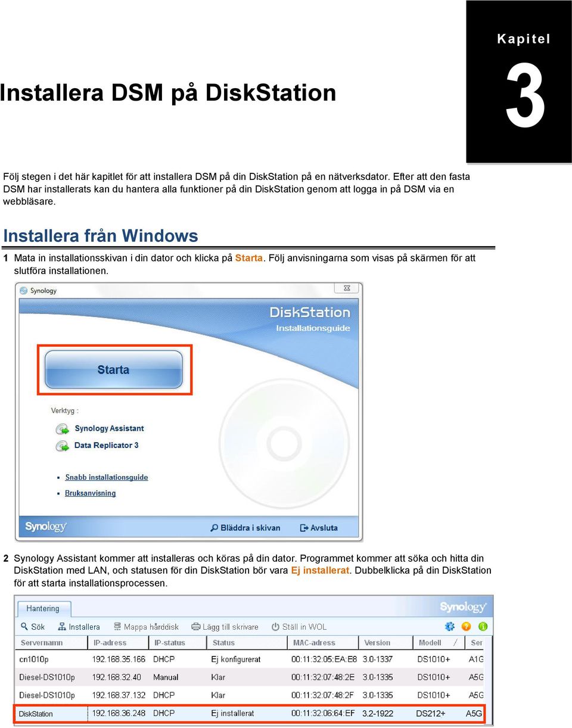Close the Synology installer window

coord(346,288)
